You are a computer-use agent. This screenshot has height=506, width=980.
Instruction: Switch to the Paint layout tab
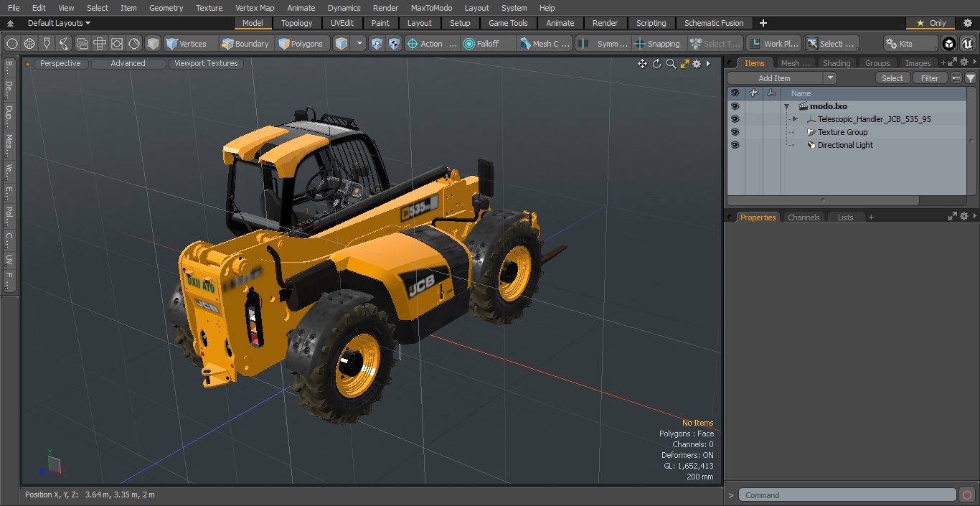click(x=381, y=23)
